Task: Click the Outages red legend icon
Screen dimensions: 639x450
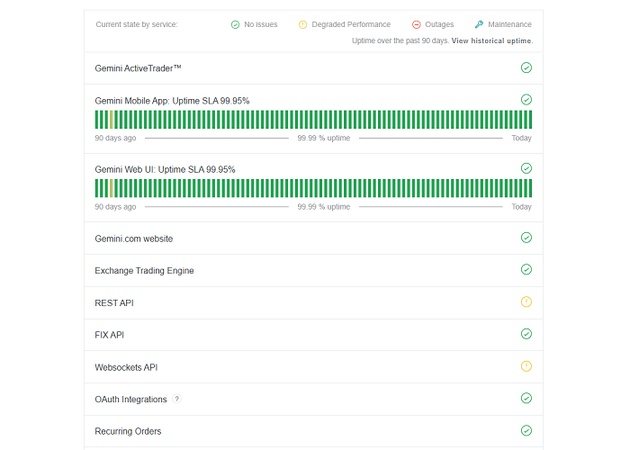Action: 416,24
